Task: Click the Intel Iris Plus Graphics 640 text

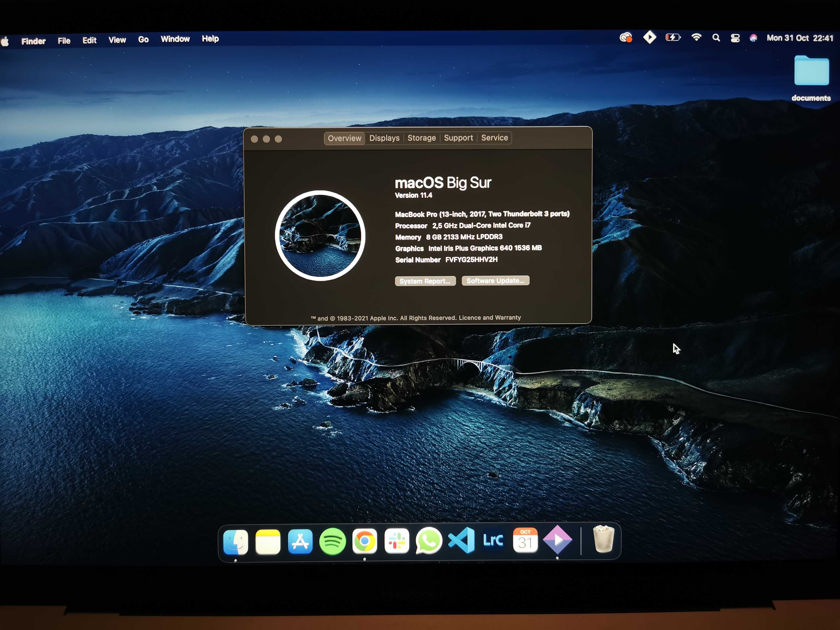Action: (x=485, y=248)
